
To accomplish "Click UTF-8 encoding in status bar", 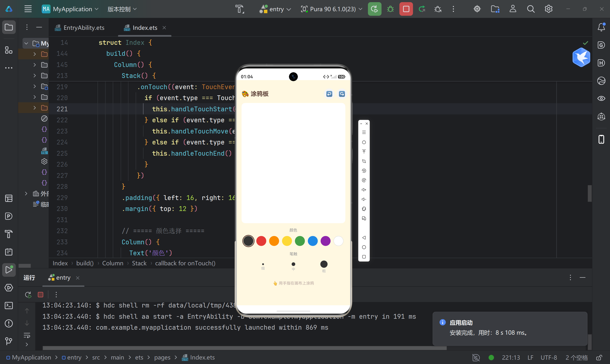I will coord(549,358).
